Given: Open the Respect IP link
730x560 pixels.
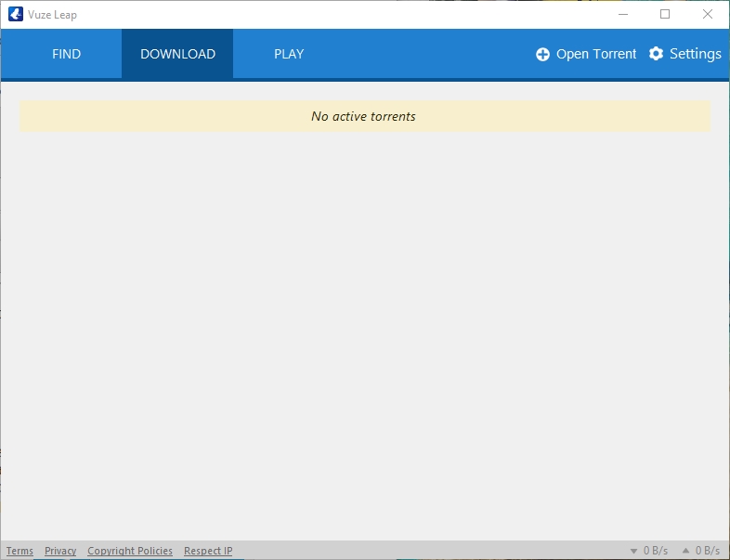Looking at the screenshot, I should click(208, 551).
